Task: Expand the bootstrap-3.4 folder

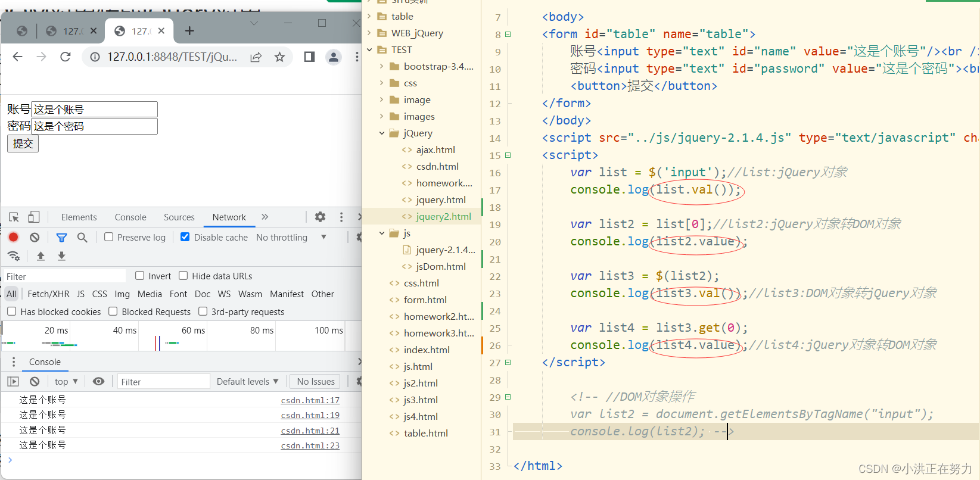Action: [x=382, y=66]
